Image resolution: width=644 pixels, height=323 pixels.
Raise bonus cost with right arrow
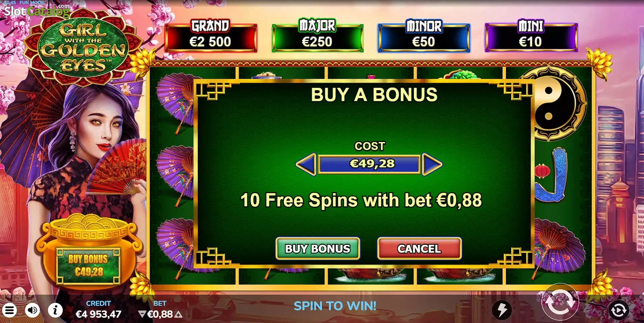click(x=432, y=164)
